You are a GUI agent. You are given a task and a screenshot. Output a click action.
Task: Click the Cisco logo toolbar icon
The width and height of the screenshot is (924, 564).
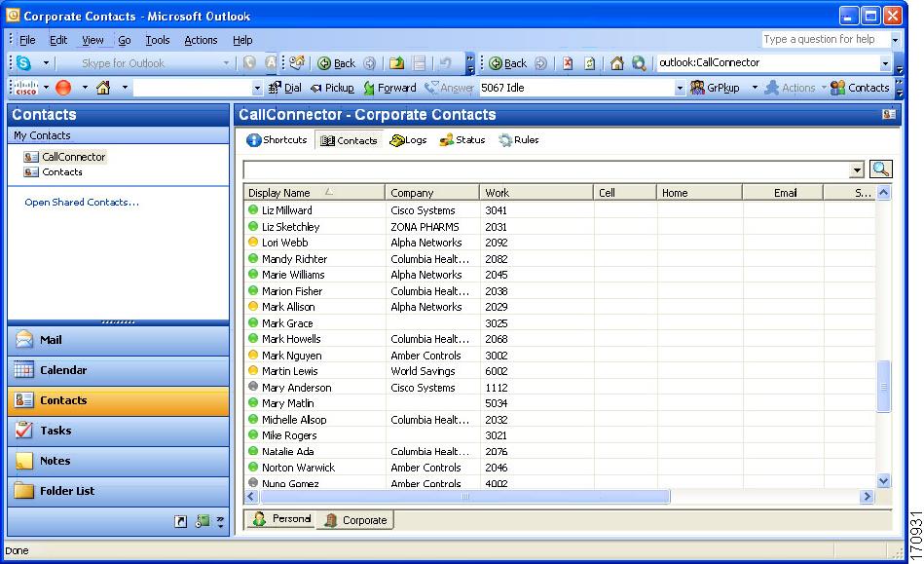[x=26, y=88]
